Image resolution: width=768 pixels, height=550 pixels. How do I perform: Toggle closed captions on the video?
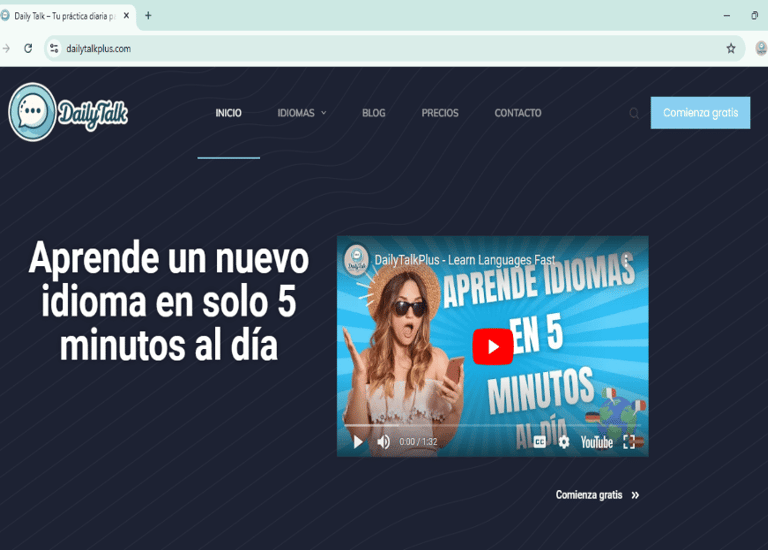click(x=540, y=441)
